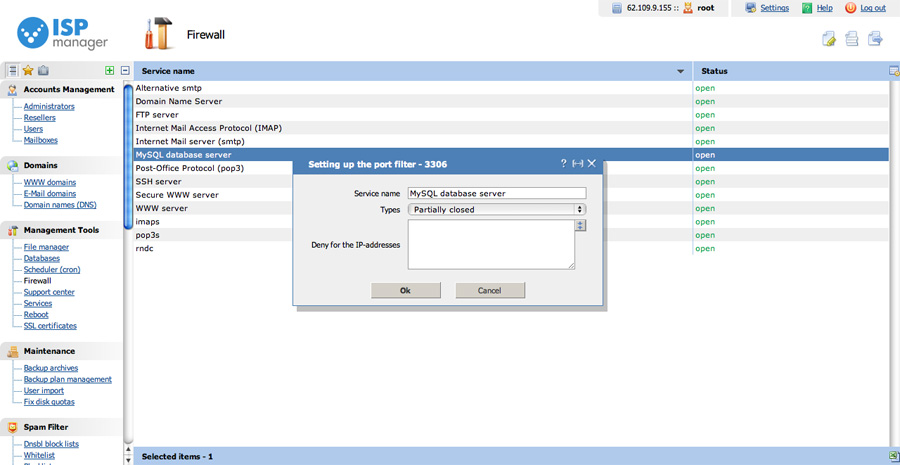Image resolution: width=900 pixels, height=465 pixels.
Task: Click the Log out link
Action: tap(872, 8)
